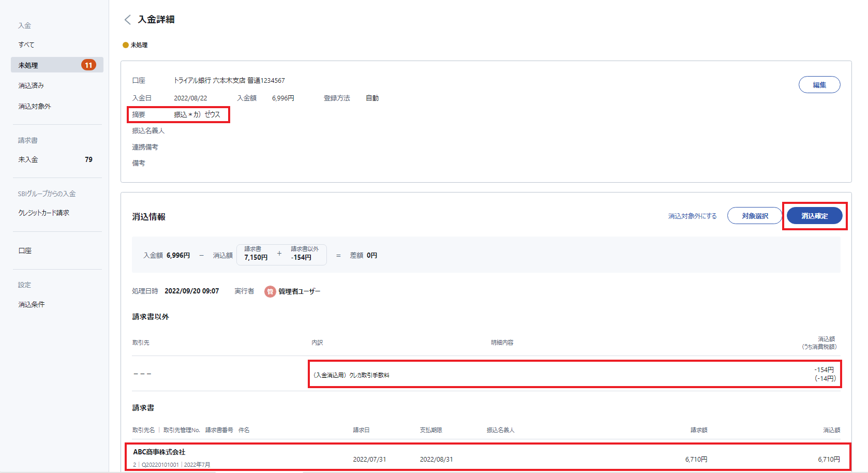
Task: Click the クレカ取引手数料 detail row
Action: (x=574, y=374)
